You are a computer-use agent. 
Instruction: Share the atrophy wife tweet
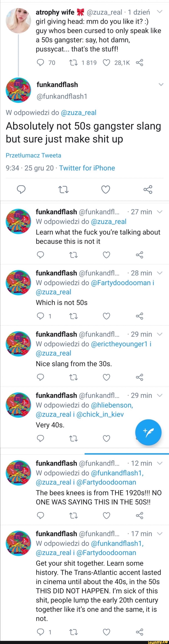point(139,62)
